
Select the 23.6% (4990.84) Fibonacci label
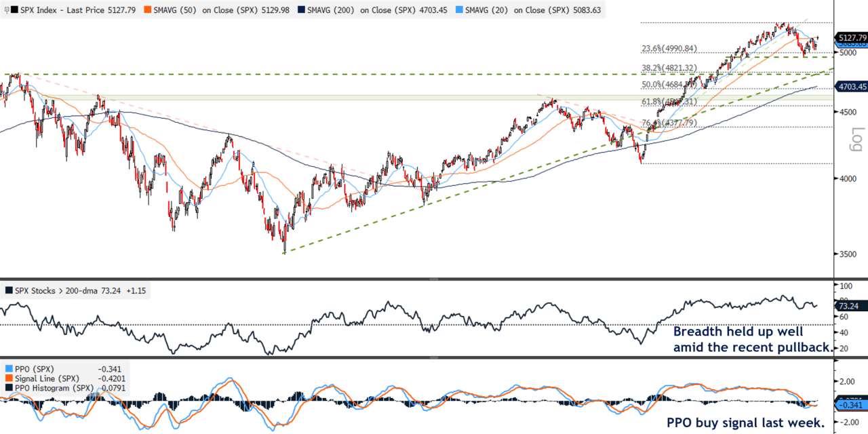pyautogui.click(x=669, y=48)
